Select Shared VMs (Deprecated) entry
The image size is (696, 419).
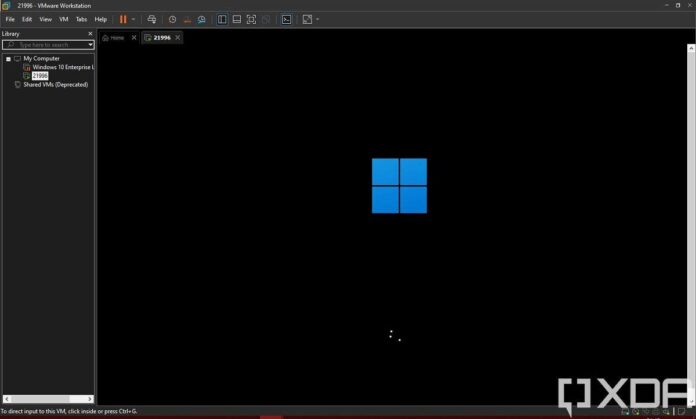click(55, 85)
